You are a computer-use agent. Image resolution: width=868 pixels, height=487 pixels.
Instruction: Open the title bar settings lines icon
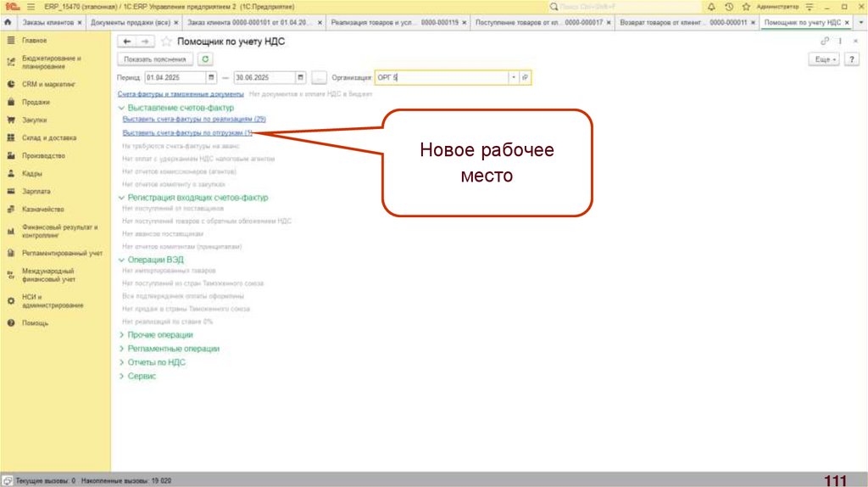tap(810, 7)
